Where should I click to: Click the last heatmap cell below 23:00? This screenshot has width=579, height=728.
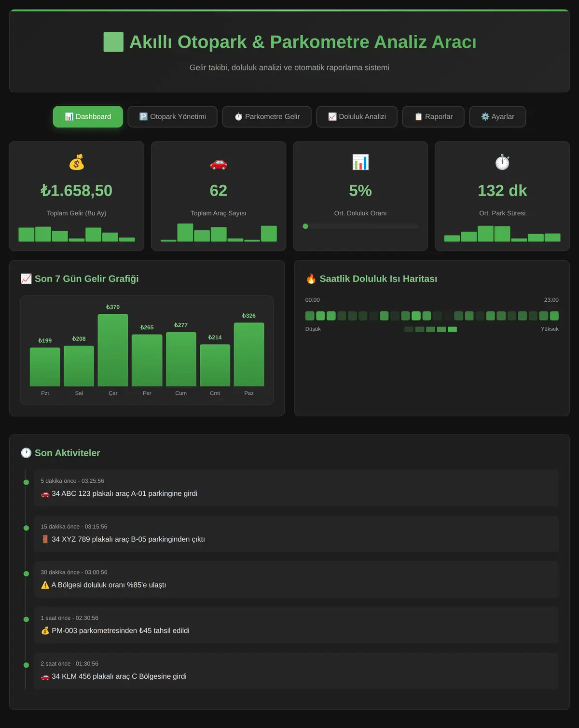point(554,316)
